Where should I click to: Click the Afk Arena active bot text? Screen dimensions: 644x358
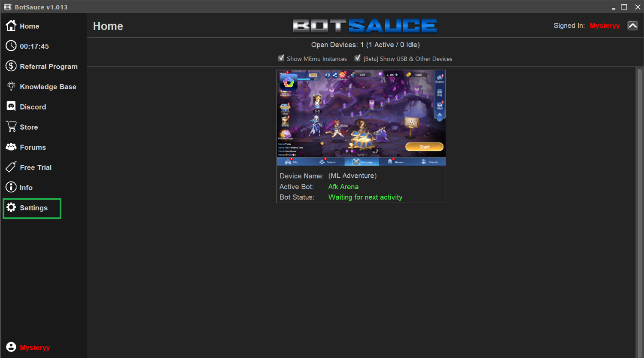click(343, 187)
